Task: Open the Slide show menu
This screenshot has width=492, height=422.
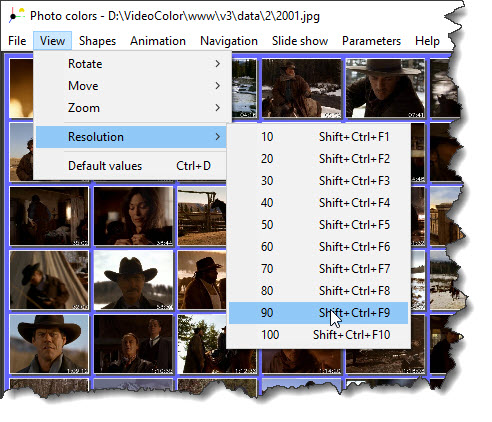Action: click(x=300, y=41)
